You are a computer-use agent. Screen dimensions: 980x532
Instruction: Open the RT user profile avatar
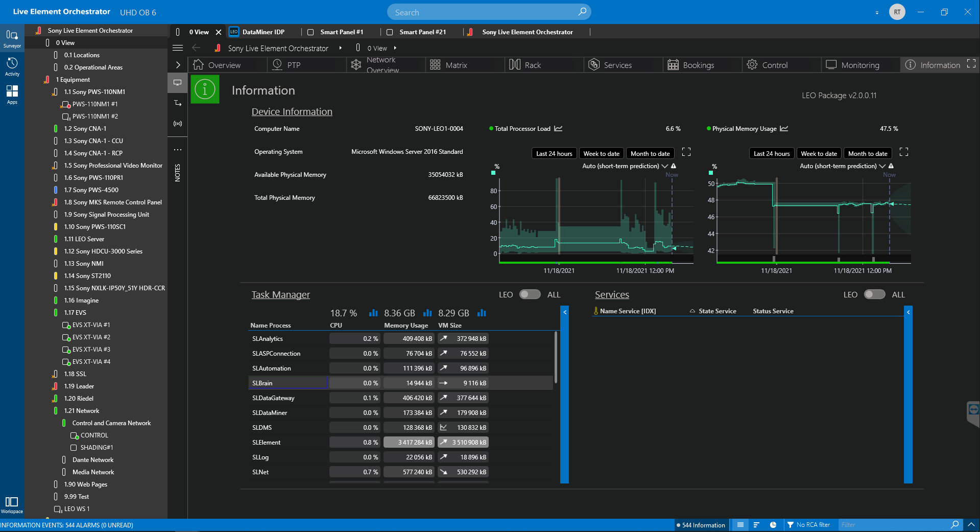pos(897,12)
